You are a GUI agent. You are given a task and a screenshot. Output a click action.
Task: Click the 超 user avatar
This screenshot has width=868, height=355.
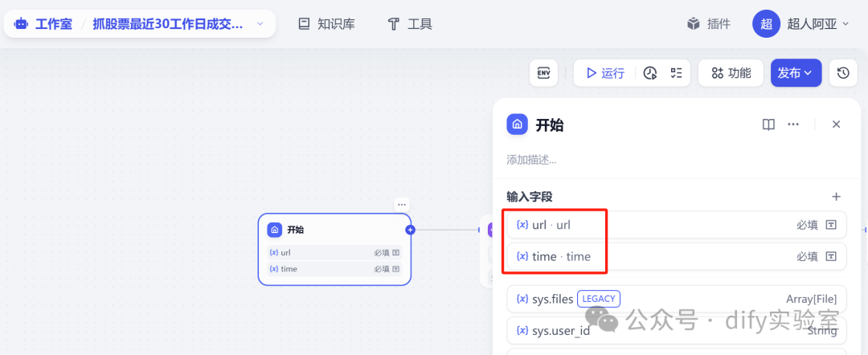pyautogui.click(x=766, y=24)
